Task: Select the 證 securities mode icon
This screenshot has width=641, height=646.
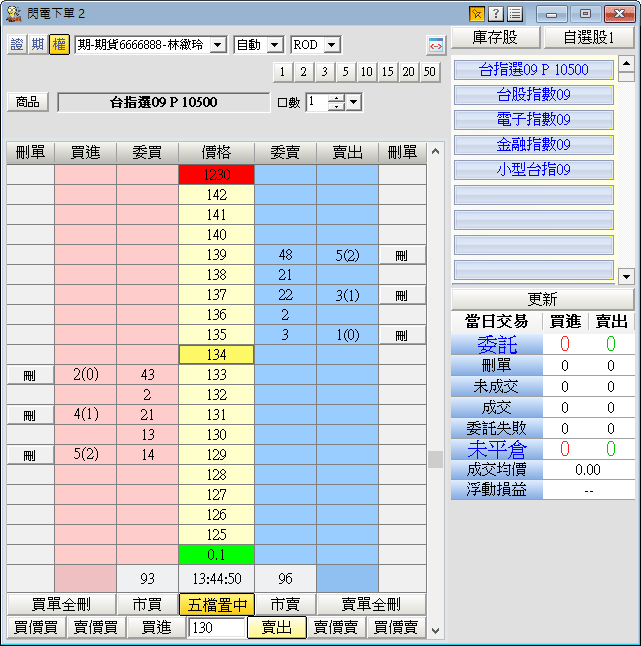Action: (x=17, y=45)
